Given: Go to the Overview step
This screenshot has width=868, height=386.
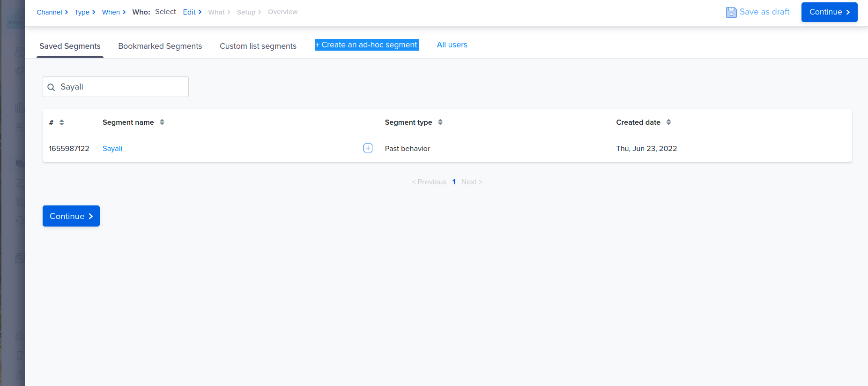Looking at the screenshot, I should pyautogui.click(x=282, y=12).
